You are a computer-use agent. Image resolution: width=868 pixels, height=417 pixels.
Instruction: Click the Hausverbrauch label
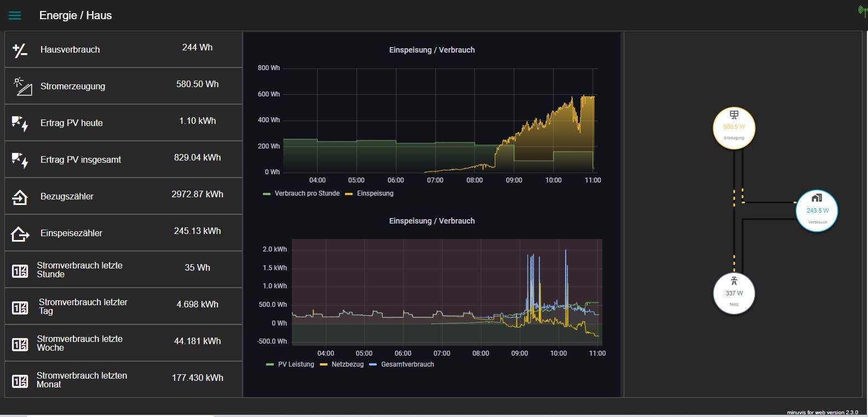(x=70, y=49)
